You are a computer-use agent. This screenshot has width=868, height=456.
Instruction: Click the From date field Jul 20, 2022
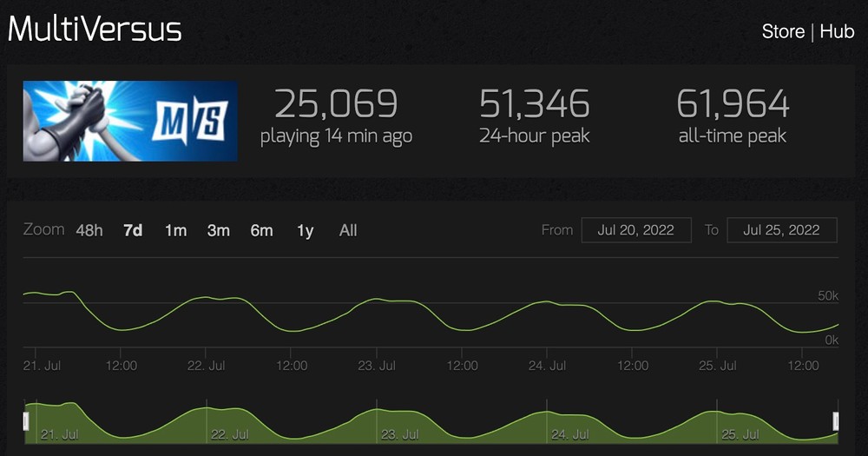coord(636,230)
